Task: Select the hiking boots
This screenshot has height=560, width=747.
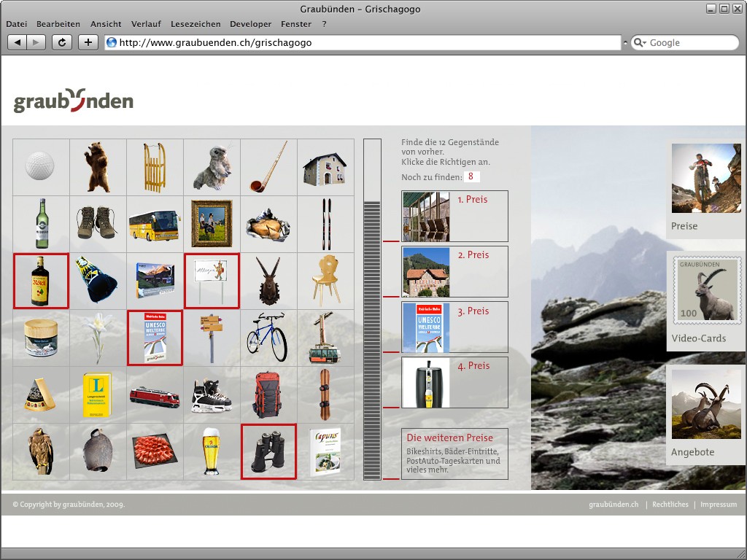Action: coord(97,222)
